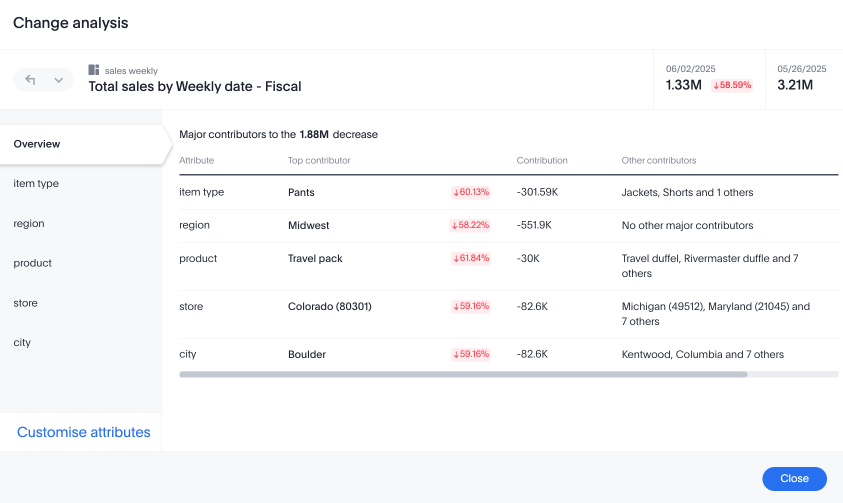Switch to the region tab

(x=29, y=224)
